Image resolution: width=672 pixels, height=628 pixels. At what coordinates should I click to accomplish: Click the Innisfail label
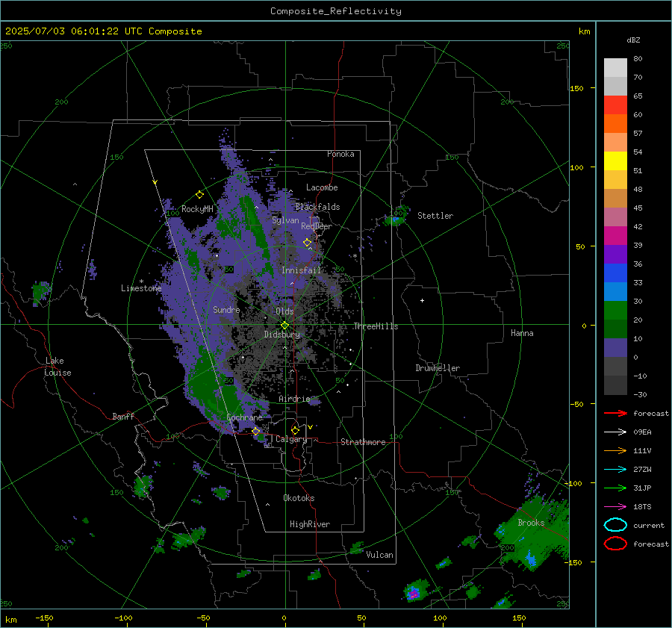point(301,270)
